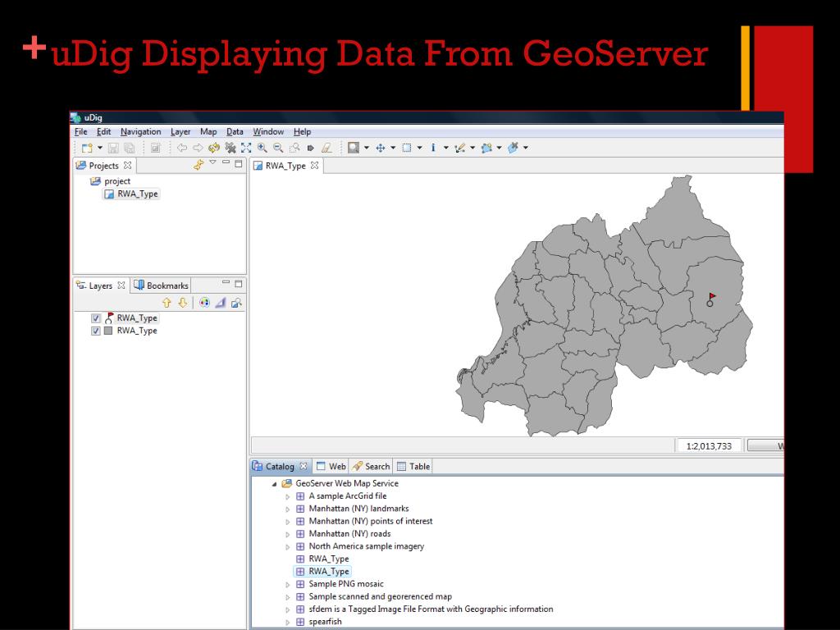Click the Back navigation arrow

[x=182, y=148]
